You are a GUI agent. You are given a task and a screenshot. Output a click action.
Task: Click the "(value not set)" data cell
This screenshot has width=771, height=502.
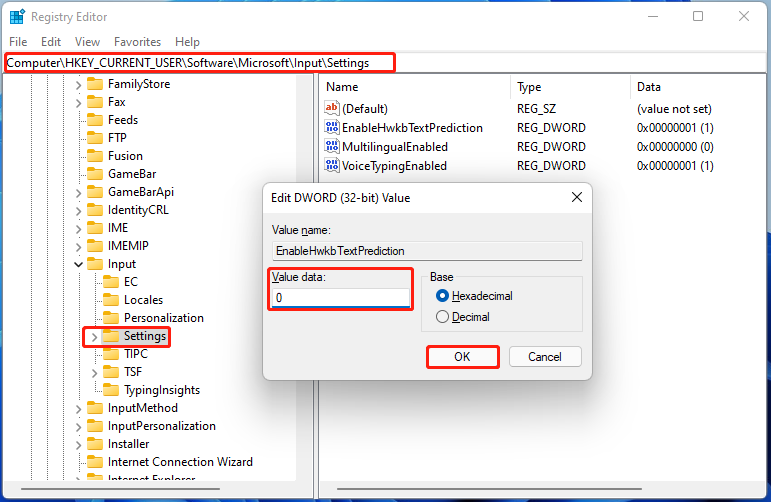pyautogui.click(x=674, y=109)
